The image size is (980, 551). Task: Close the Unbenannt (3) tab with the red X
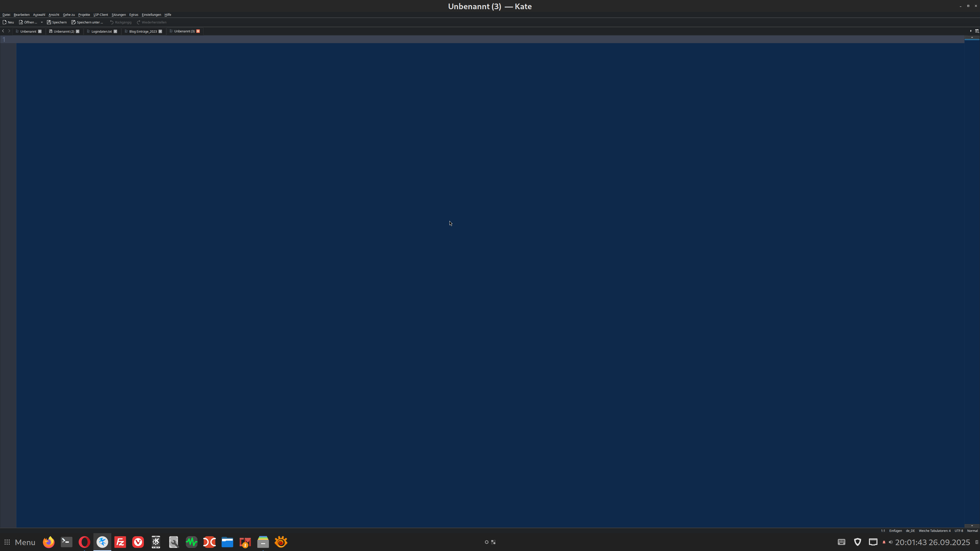[198, 31]
